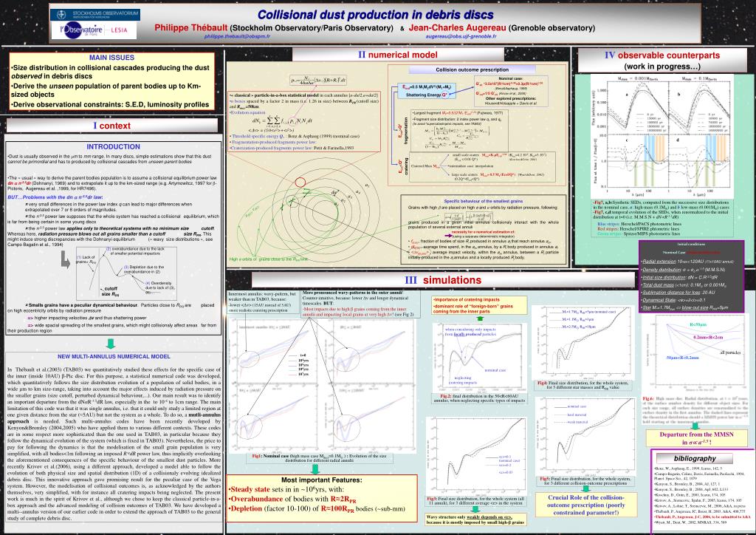
Task: Open the augereau@obs.ujf-grenoble.fr email link
Action: (x=461, y=36)
